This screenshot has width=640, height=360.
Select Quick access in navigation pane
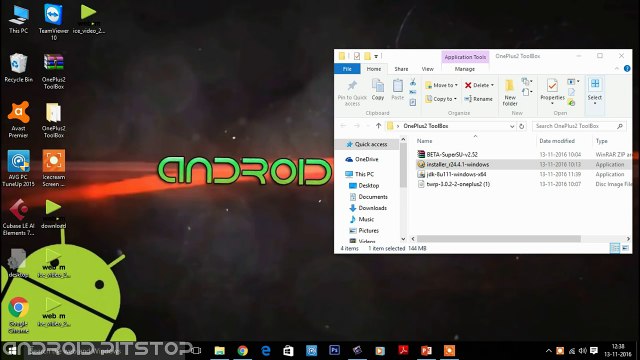367,144
